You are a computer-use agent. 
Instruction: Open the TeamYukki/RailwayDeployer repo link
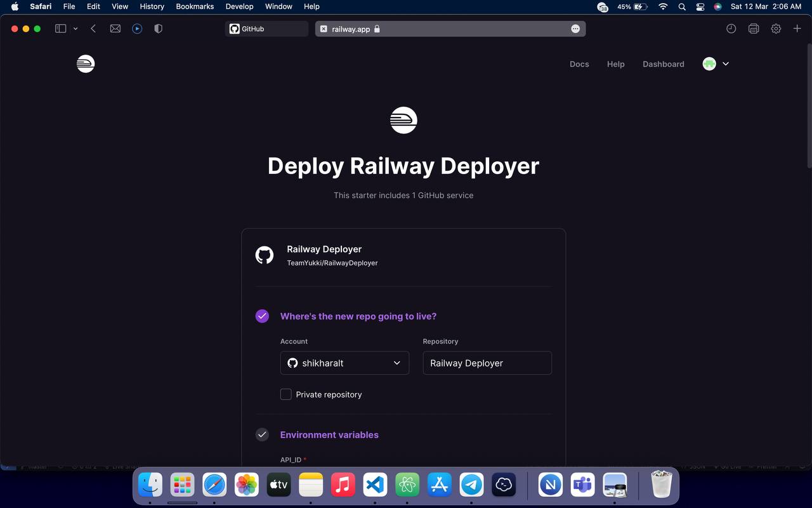coord(332,263)
